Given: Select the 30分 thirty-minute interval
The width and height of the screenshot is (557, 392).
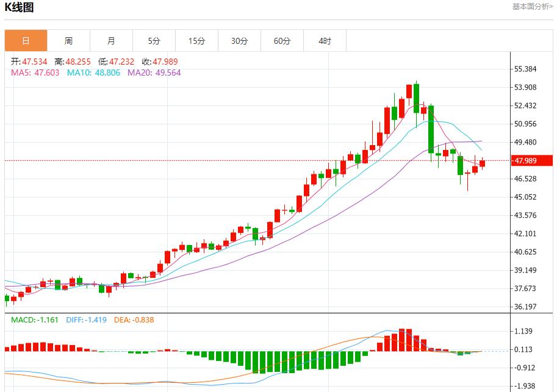Looking at the screenshot, I should (x=239, y=40).
